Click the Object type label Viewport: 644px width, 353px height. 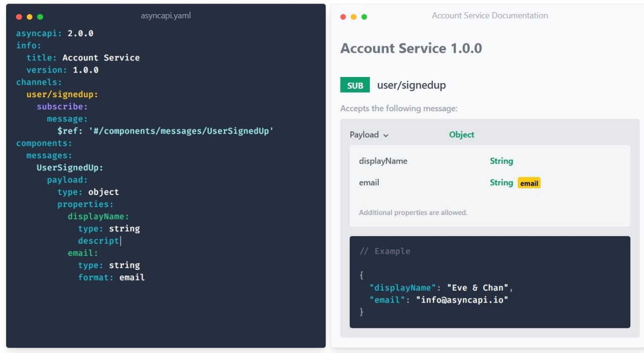[x=461, y=134]
